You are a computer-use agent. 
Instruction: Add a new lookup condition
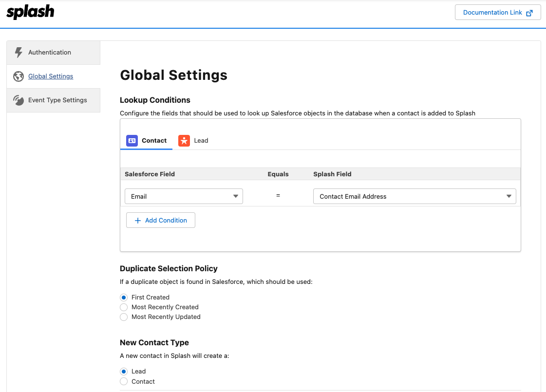(x=161, y=221)
